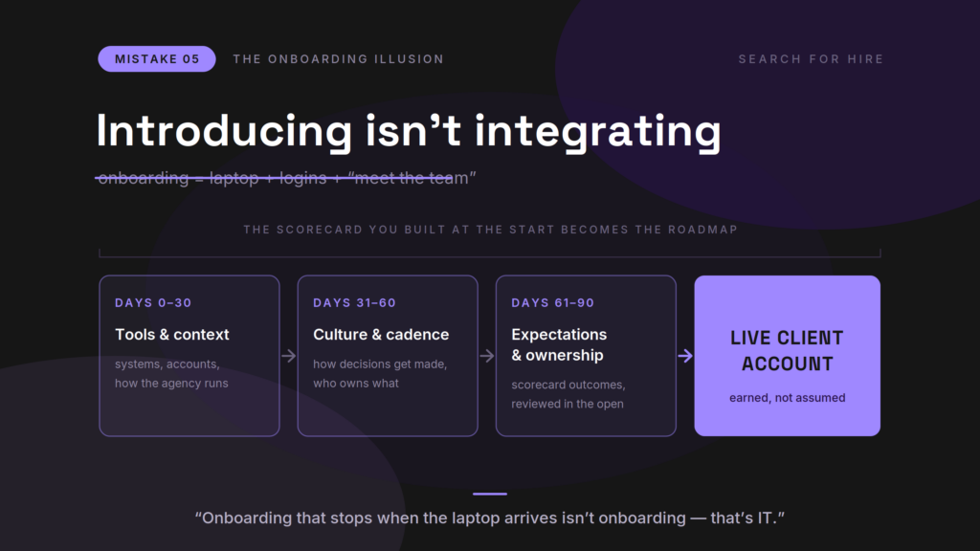The height and width of the screenshot is (551, 980).
Task: Click arrow between Tools and Culture cards
Action: click(x=289, y=356)
